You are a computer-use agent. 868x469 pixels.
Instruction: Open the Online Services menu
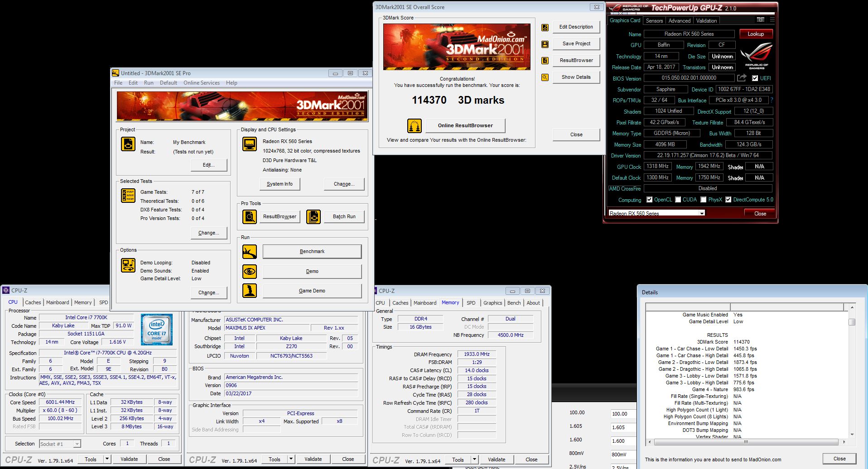point(202,83)
